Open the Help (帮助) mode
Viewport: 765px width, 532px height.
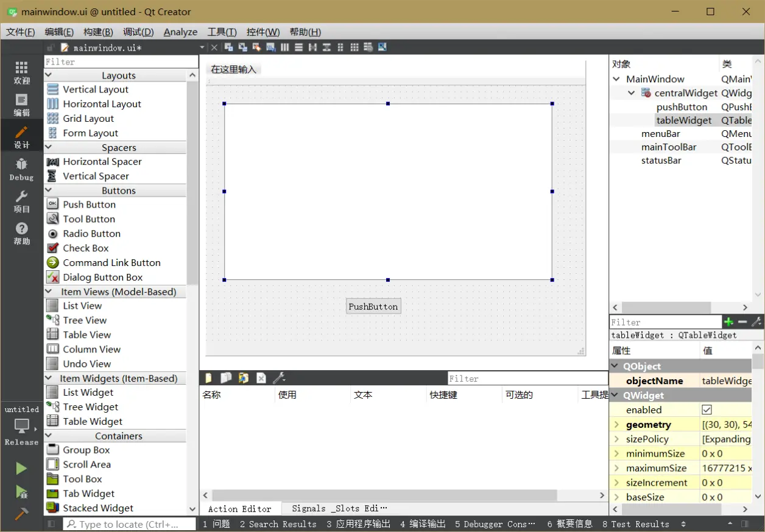(x=21, y=233)
